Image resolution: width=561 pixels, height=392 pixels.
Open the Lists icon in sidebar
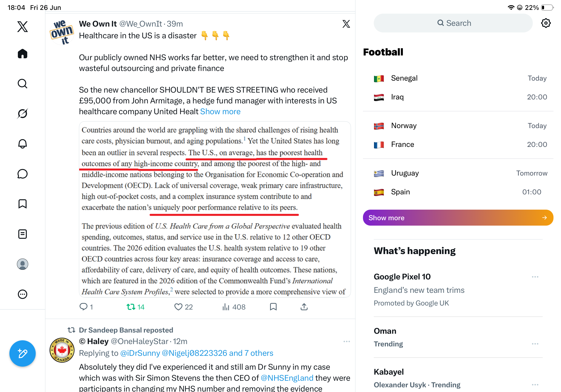tap(23, 234)
